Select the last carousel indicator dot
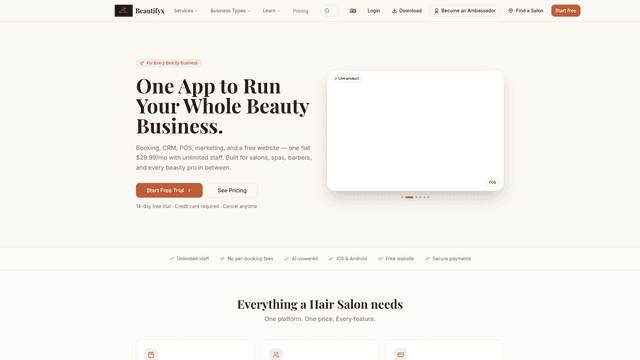Viewport: 640px width, 360px height. click(x=428, y=198)
